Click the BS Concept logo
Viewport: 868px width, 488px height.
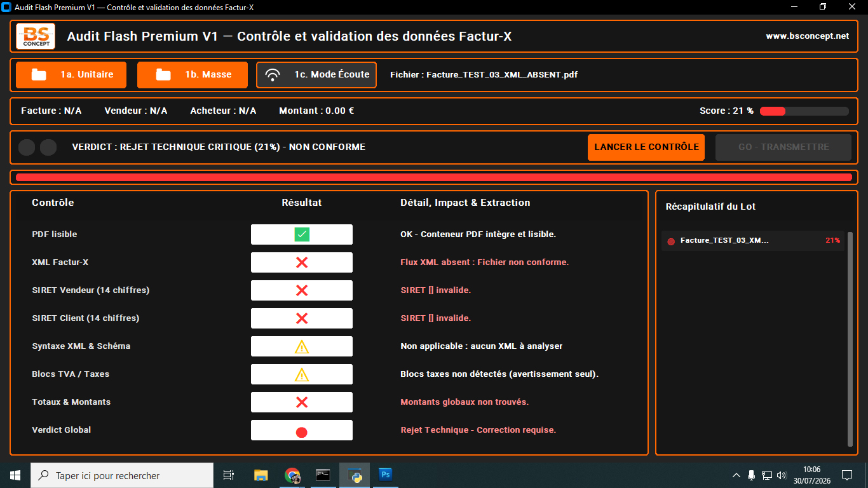(x=36, y=36)
